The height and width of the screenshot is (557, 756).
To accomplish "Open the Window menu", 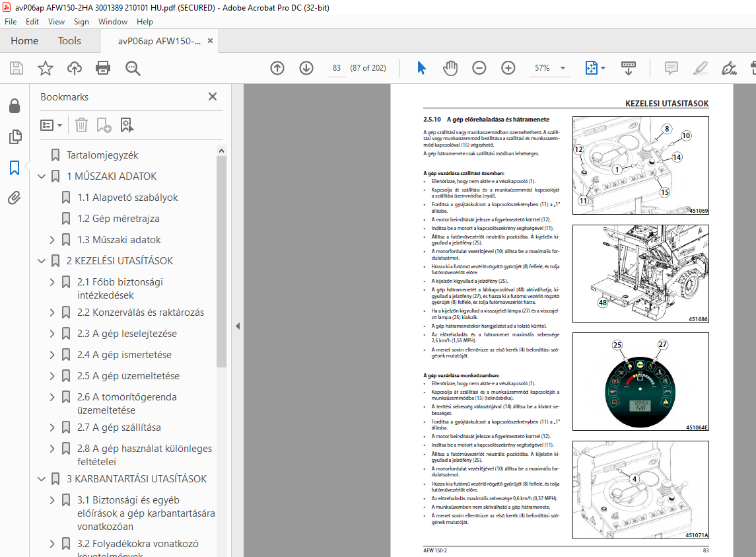I will coord(113,22).
